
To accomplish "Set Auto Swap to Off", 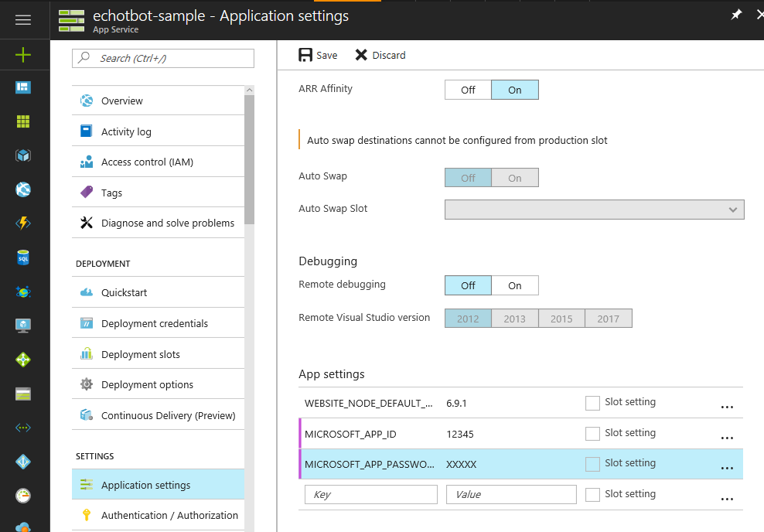I will tap(468, 178).
